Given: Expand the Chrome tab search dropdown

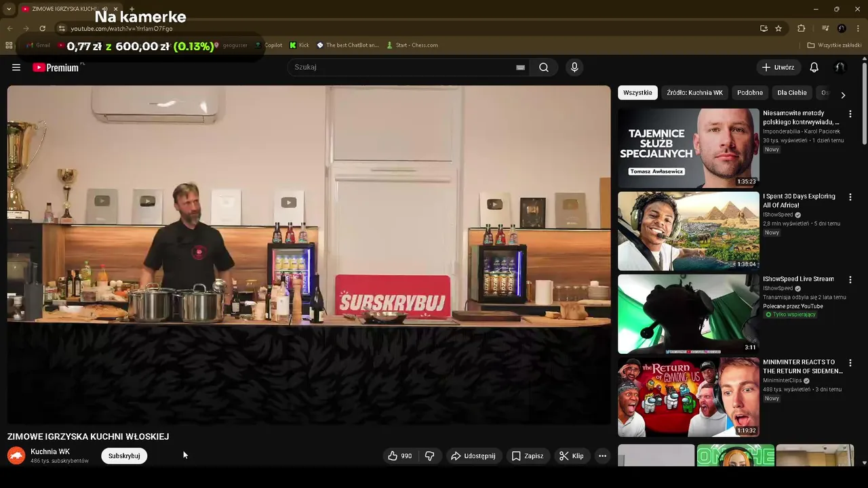Looking at the screenshot, I should tap(9, 9).
